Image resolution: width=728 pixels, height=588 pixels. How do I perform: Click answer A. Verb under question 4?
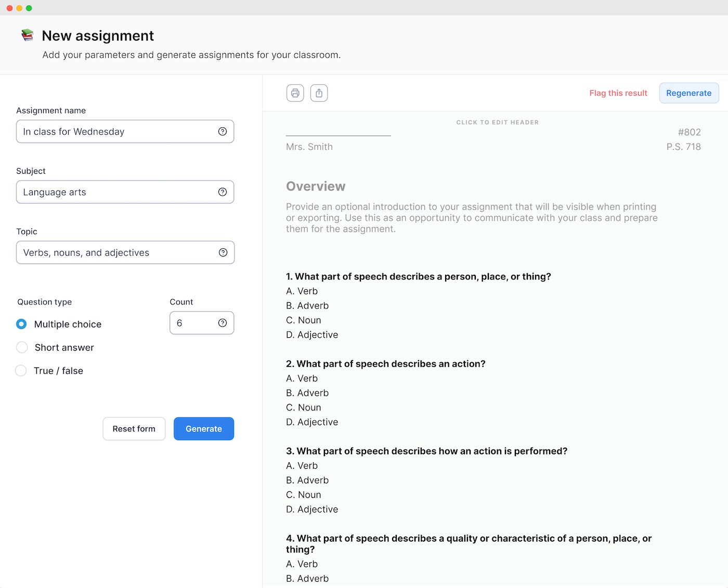(302, 564)
